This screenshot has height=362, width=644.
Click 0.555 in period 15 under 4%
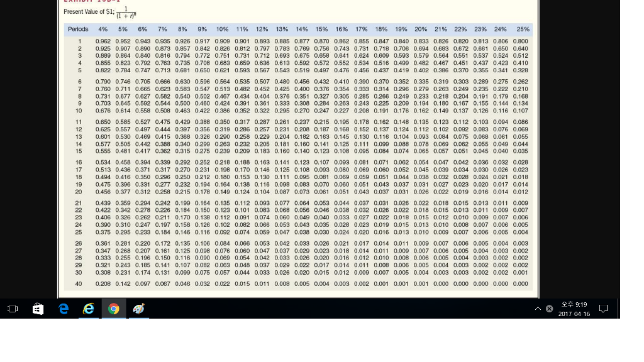pos(103,151)
